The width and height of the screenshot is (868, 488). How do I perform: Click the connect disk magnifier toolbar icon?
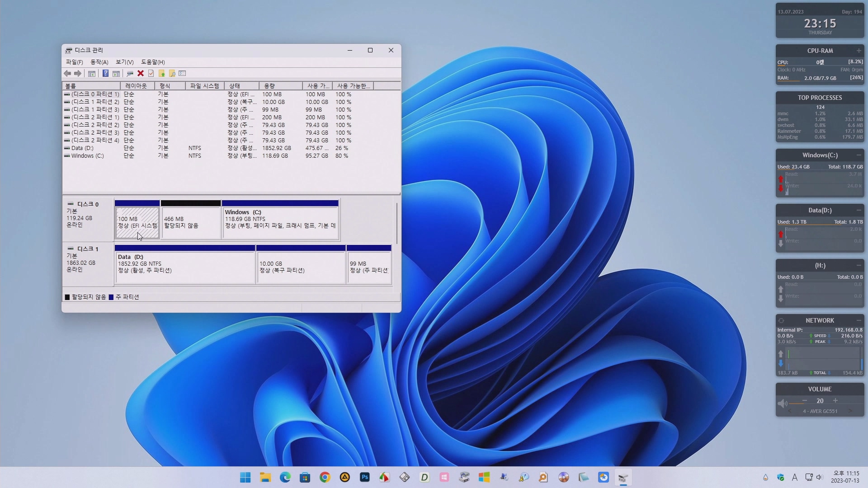[x=130, y=73]
